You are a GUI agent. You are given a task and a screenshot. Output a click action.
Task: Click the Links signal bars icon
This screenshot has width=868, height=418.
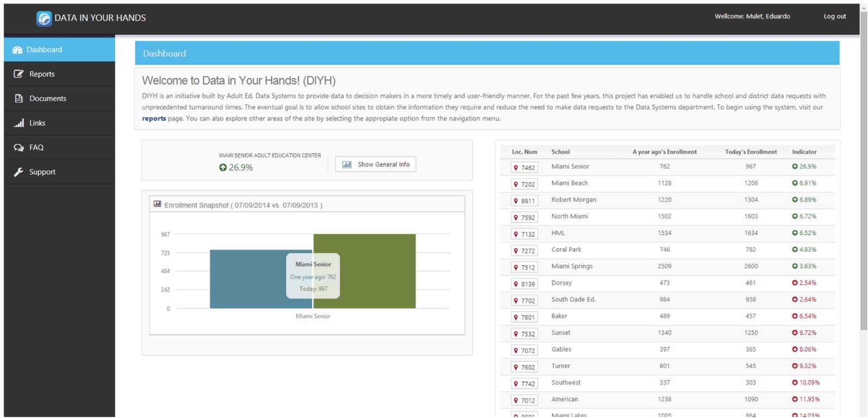[x=18, y=123]
